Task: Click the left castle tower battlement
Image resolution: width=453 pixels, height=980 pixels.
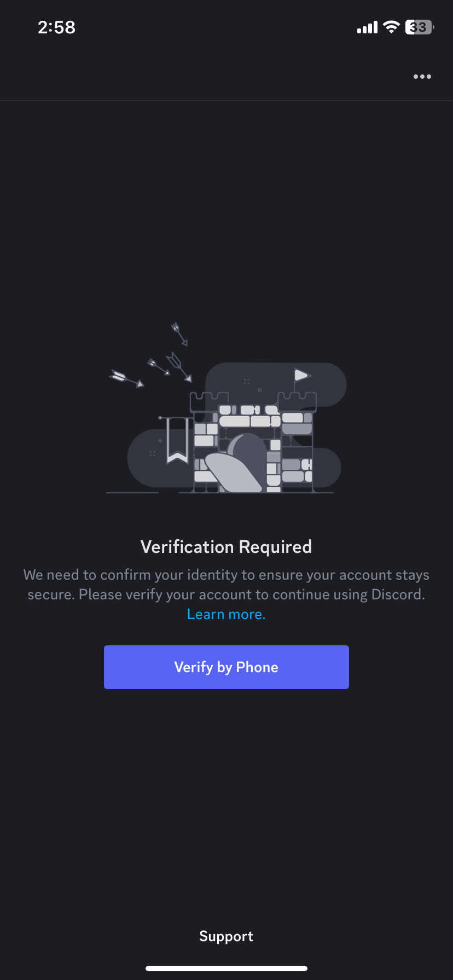Action: (x=209, y=401)
